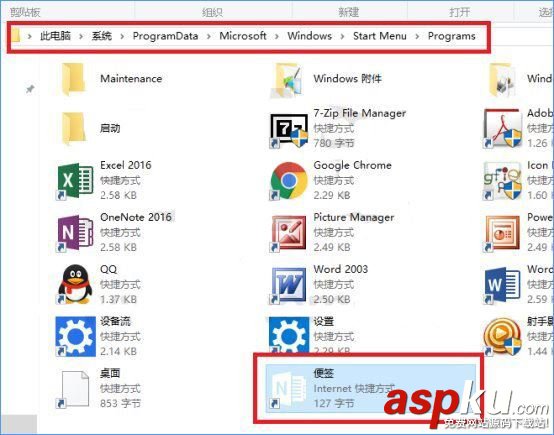Navigate to Windows in breadcrumb
This screenshot has height=435, width=554.
[x=310, y=36]
